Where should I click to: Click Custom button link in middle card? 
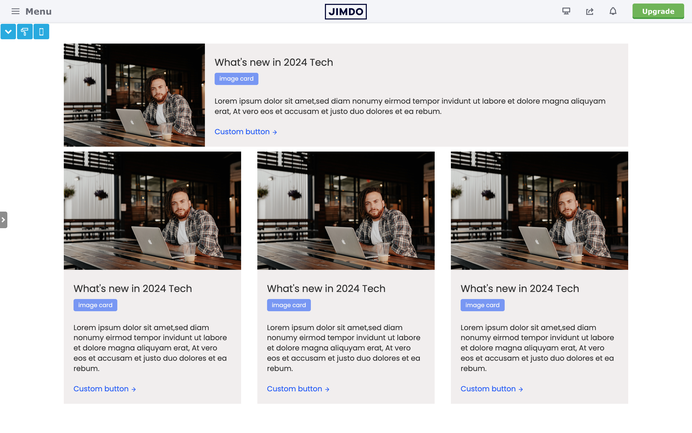[298, 389]
